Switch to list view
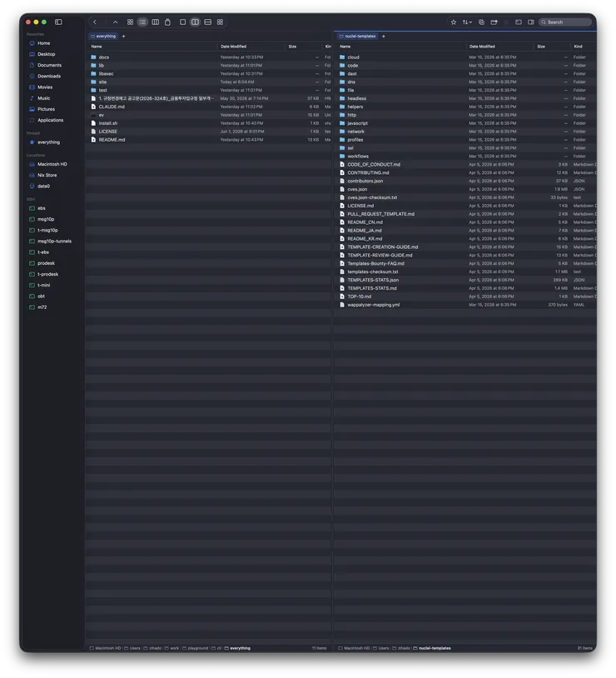 pos(142,22)
